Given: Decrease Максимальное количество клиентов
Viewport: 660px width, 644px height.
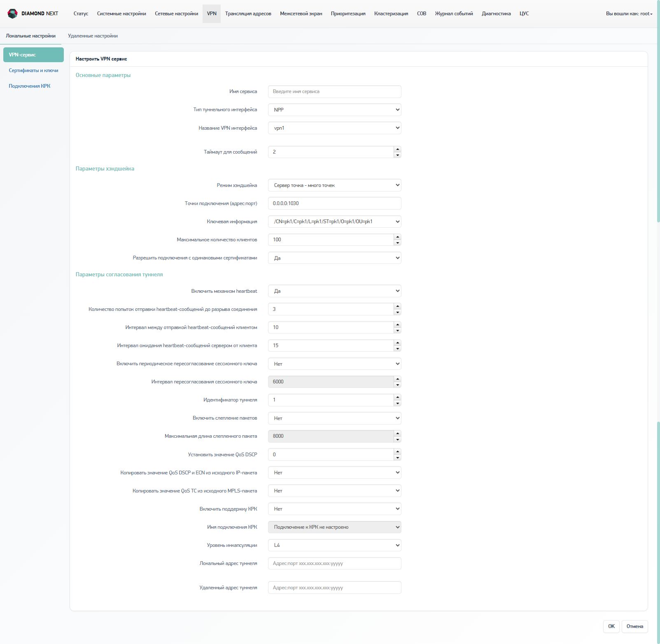Looking at the screenshot, I should coord(397,243).
